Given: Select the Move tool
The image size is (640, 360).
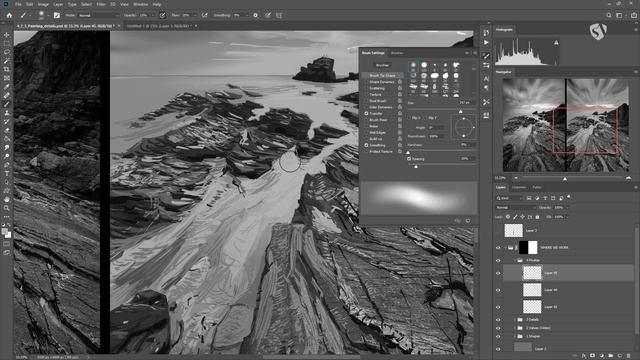Looking at the screenshot, I should pyautogui.click(x=7, y=35).
